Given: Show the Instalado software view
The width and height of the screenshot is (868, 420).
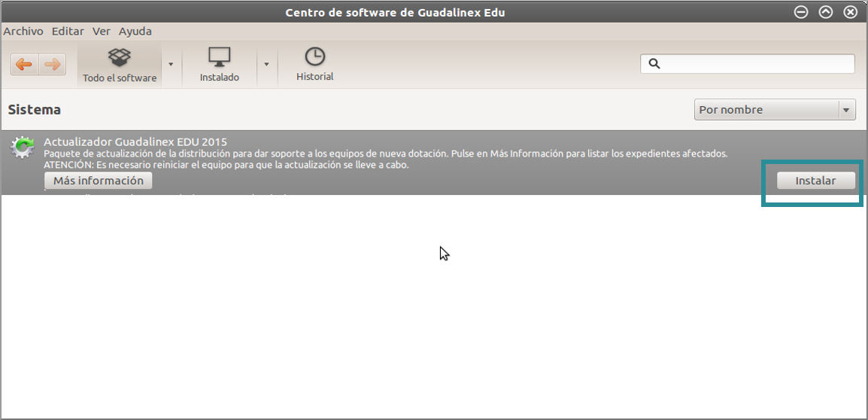Looking at the screenshot, I should (x=219, y=65).
